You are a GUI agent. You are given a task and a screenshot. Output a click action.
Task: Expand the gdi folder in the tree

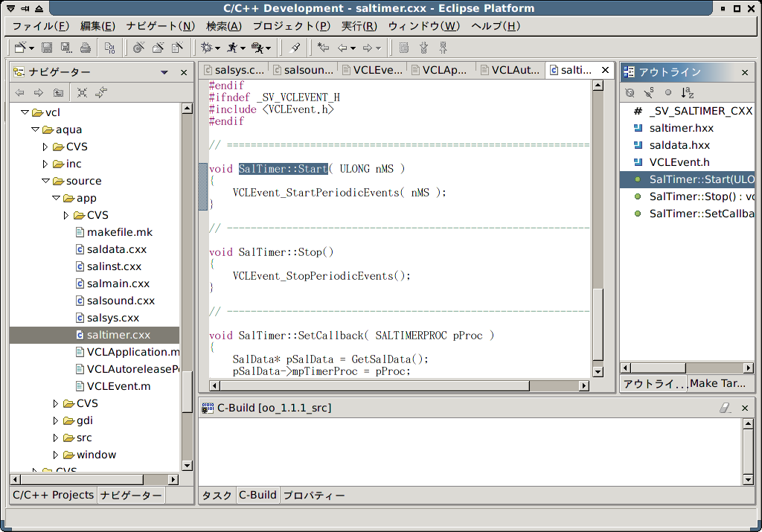pos(57,420)
